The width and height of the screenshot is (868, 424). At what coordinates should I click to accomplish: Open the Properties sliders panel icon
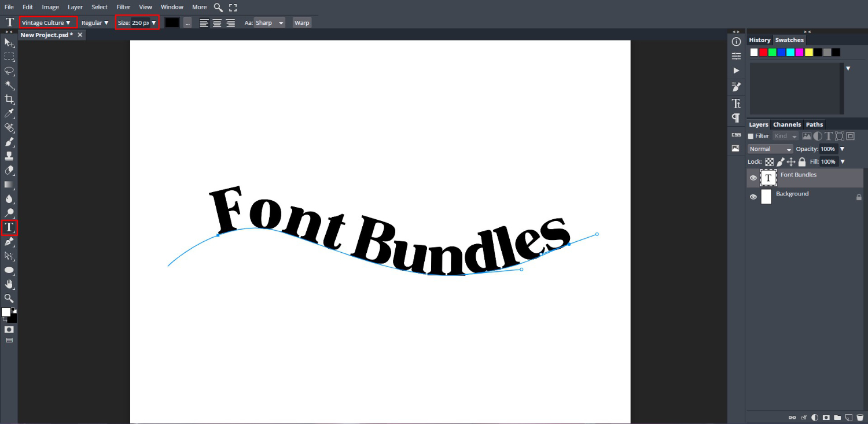click(x=736, y=56)
